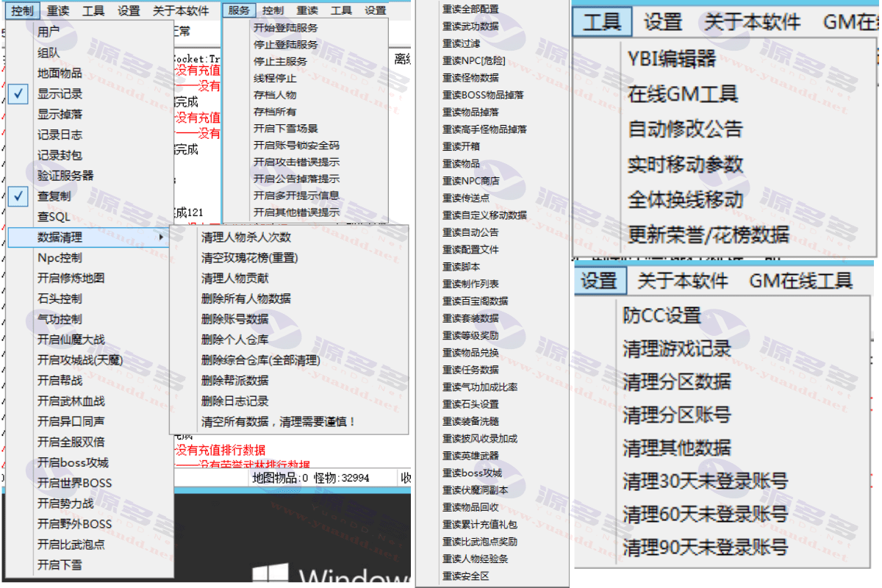This screenshot has width=882, height=588.
Task: Click 清理90天未登录账号 entry
Action: tap(706, 547)
